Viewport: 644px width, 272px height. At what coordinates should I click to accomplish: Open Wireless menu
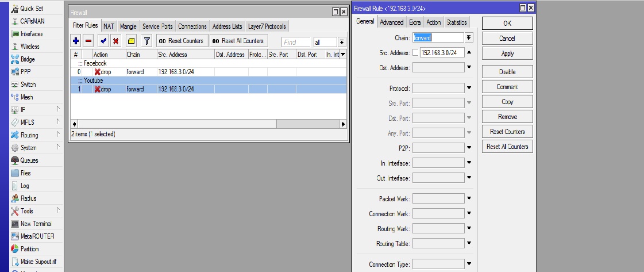coord(30,47)
